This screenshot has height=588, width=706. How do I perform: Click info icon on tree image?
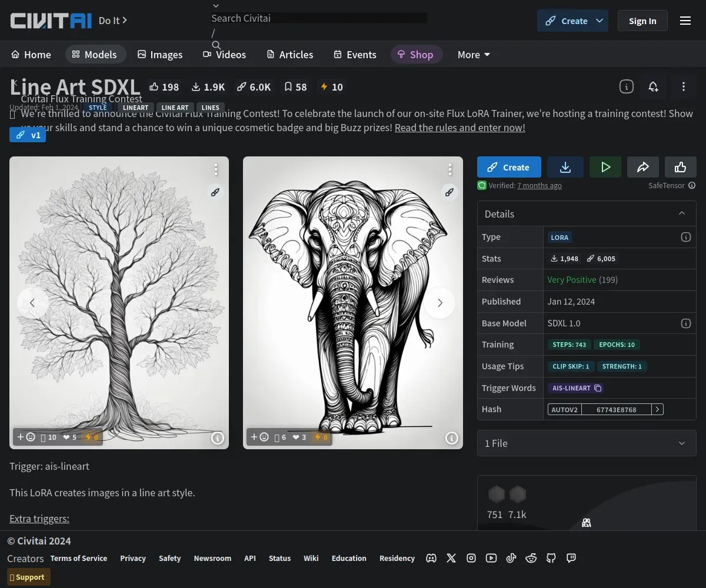coord(218,437)
